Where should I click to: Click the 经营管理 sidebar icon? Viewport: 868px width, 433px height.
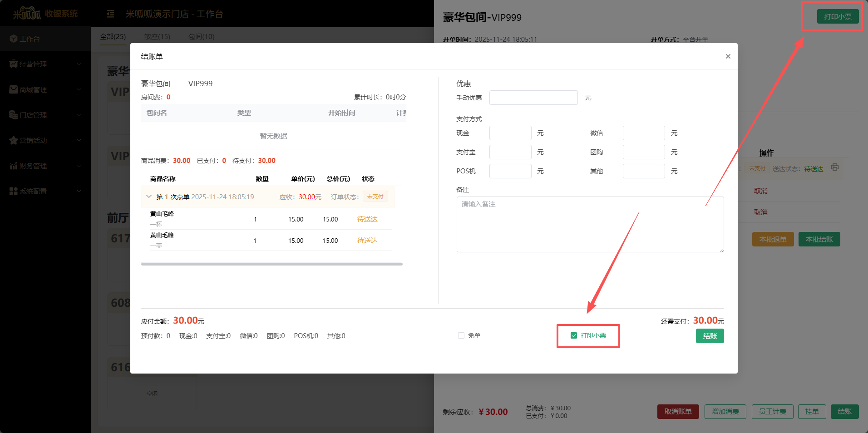pyautogui.click(x=14, y=64)
